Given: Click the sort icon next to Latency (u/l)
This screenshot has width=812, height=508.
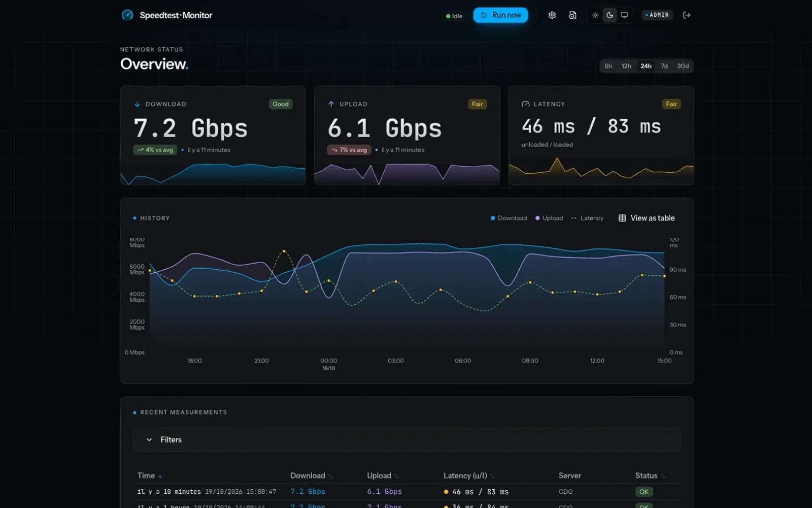Looking at the screenshot, I should click(492, 476).
